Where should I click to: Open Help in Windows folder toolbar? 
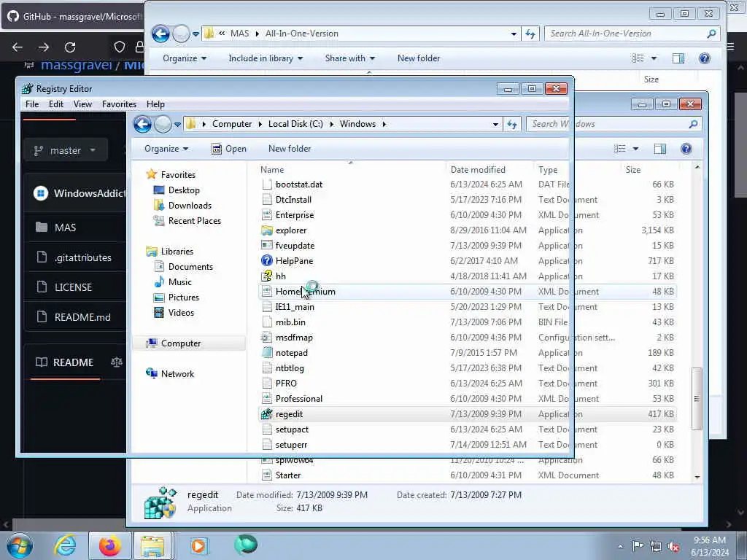click(686, 149)
